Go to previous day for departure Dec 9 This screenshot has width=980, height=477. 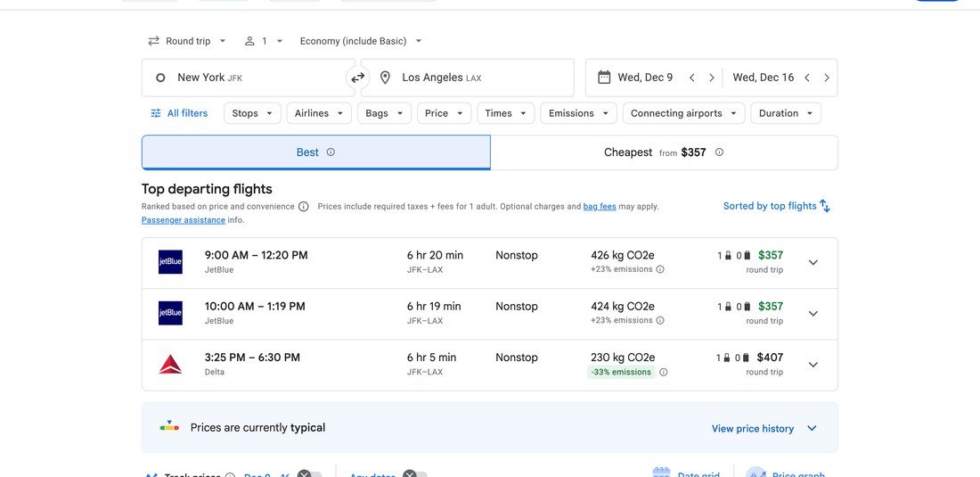click(692, 78)
